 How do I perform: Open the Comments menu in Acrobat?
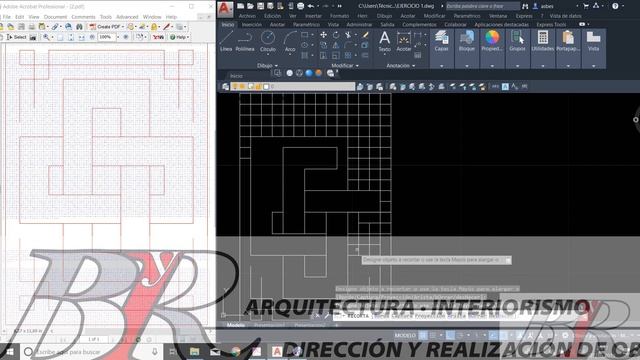(83, 17)
